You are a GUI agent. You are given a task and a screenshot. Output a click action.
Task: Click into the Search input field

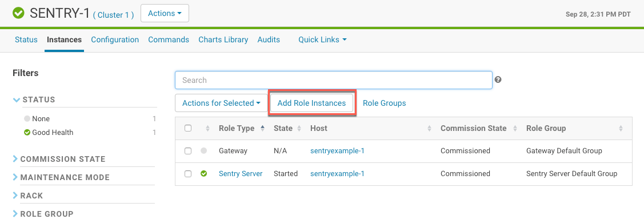pos(334,80)
